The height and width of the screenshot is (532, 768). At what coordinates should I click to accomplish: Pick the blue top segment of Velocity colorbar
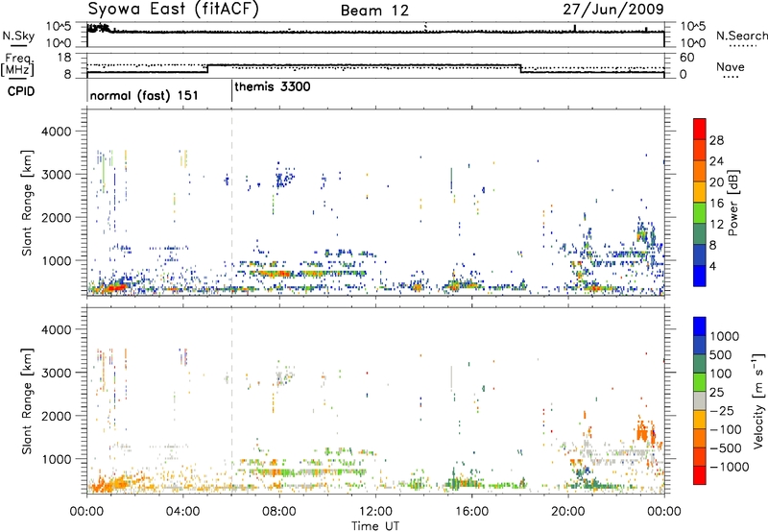point(700,326)
